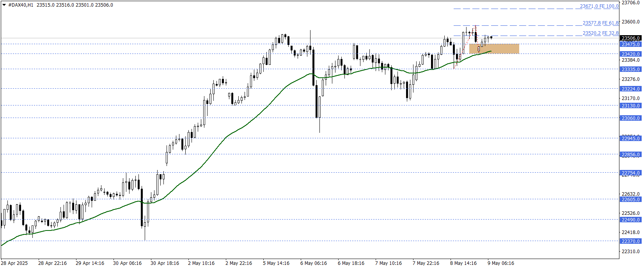This screenshot has width=644, height=268.
Task: Select the 23671.0 FE 100.0 Fibonacci label
Action: pos(599,6)
